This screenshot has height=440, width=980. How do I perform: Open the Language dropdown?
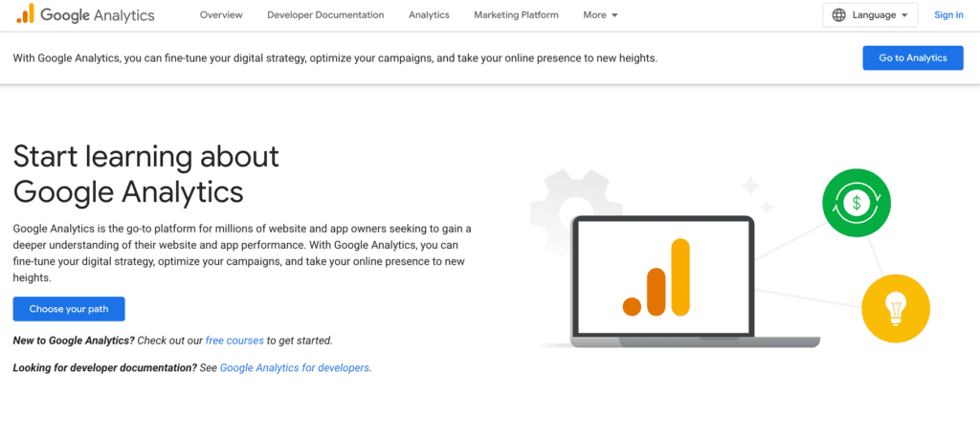click(x=870, y=15)
